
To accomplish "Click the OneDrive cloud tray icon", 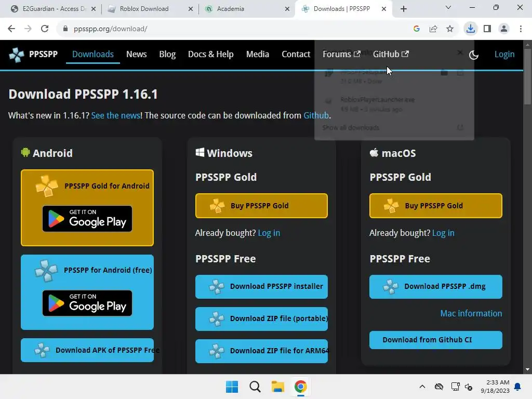I will point(439,387).
